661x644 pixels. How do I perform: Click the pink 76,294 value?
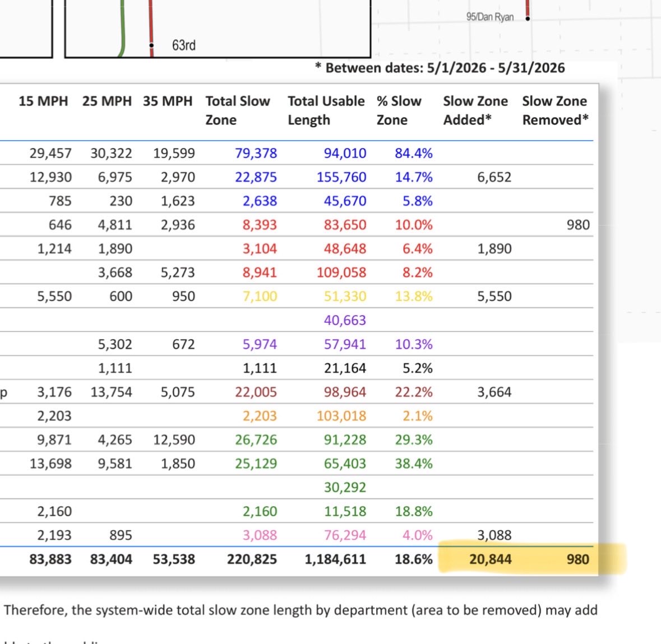pos(345,535)
